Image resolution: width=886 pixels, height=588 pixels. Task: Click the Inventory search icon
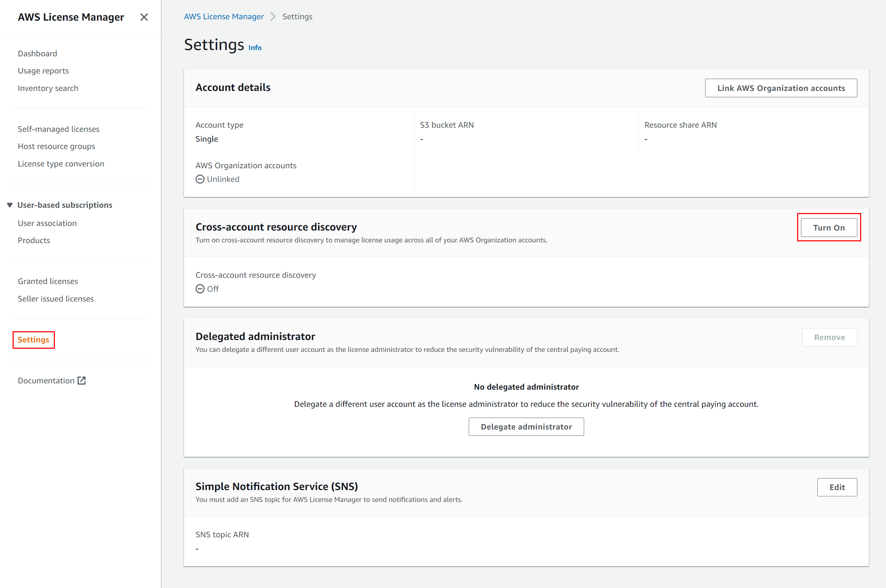47,87
